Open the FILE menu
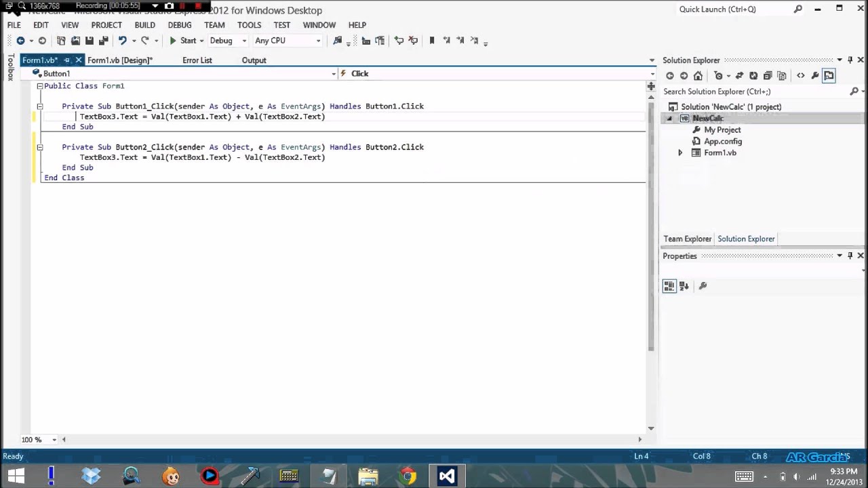The image size is (868, 488). (14, 25)
